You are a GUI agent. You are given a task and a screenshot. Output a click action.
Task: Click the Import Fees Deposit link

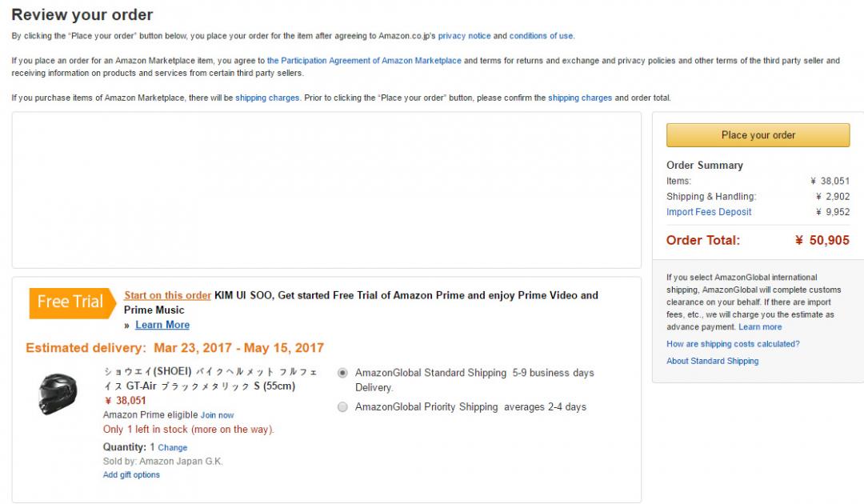click(709, 212)
